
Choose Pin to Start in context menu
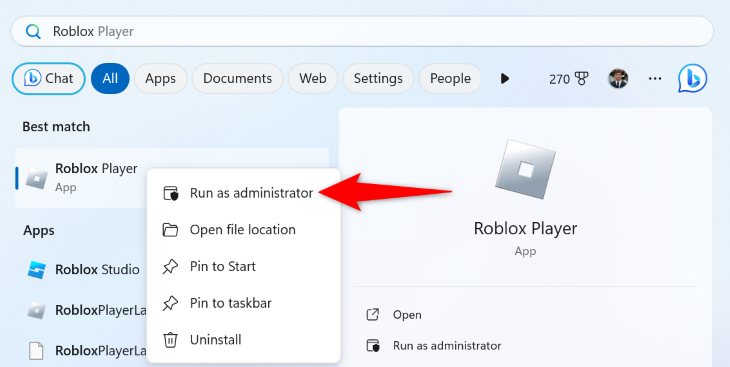(x=243, y=266)
